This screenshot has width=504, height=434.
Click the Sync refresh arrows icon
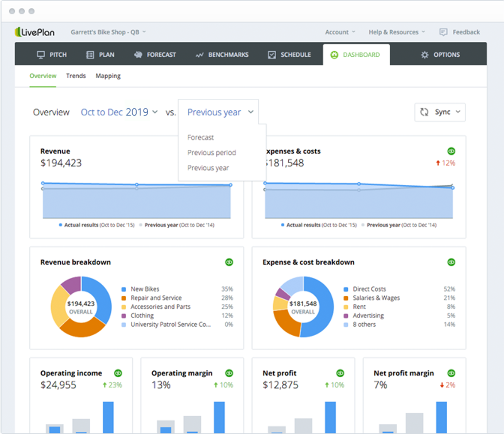point(424,112)
